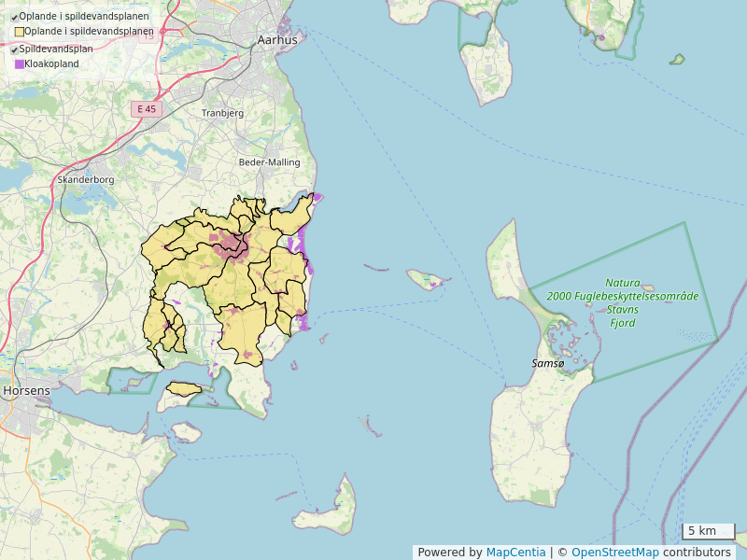
Task: Open the OpenStreetMap attribution link
Action: coord(615,553)
